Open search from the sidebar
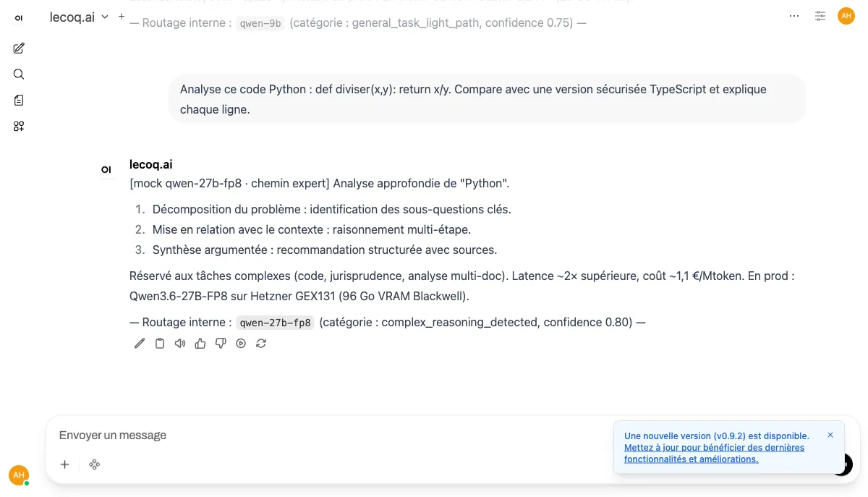868x497 pixels. pos(18,74)
